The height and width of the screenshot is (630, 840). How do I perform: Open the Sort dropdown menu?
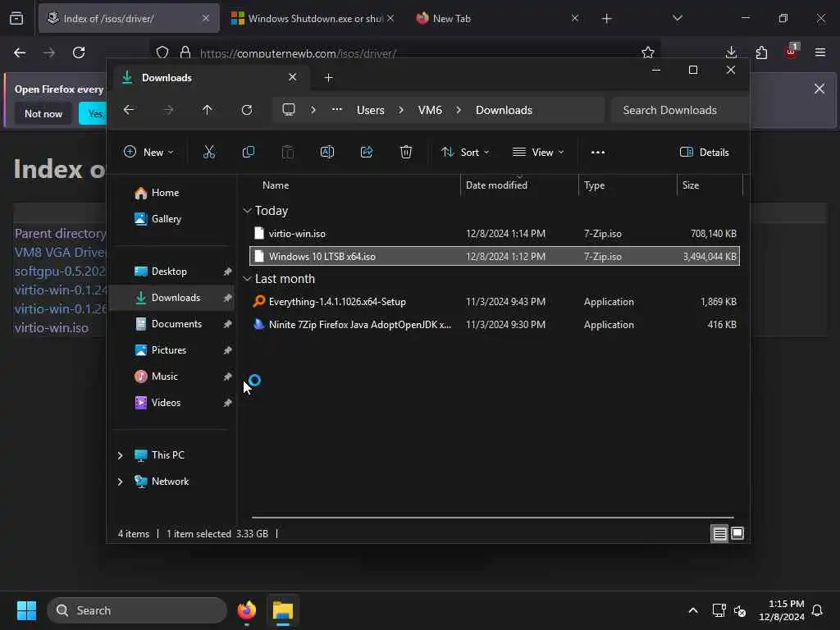coord(465,152)
